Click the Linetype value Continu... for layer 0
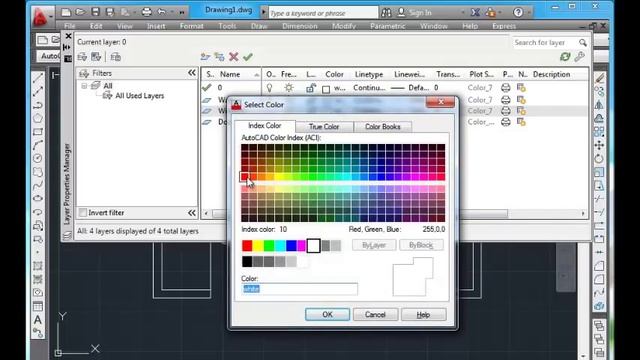The image size is (640, 360). [369, 87]
